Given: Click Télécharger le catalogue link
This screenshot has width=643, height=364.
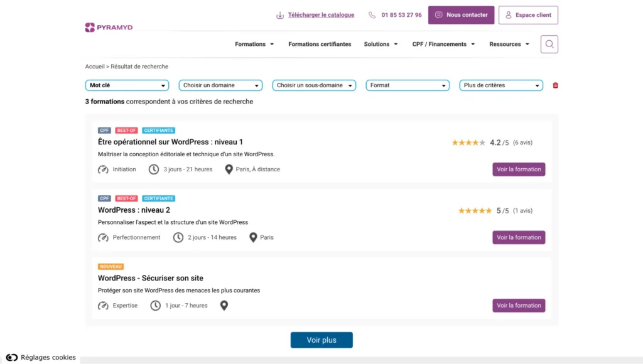Looking at the screenshot, I should (321, 15).
